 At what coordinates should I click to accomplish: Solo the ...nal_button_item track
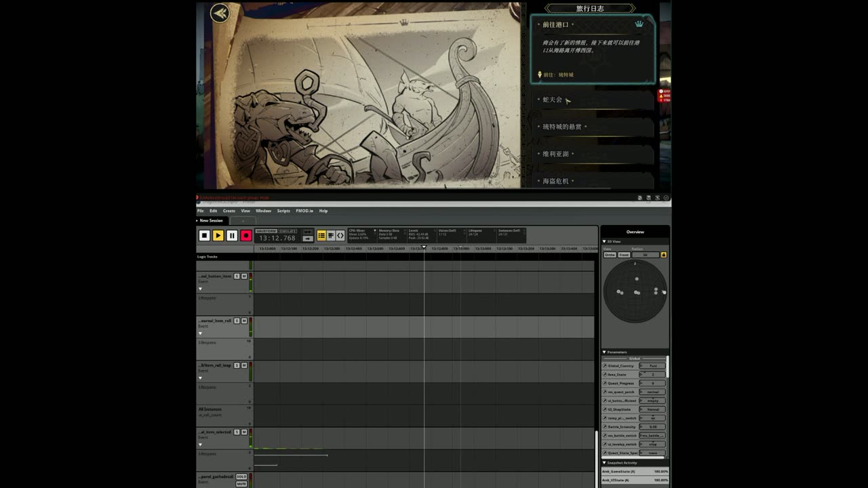237,277
